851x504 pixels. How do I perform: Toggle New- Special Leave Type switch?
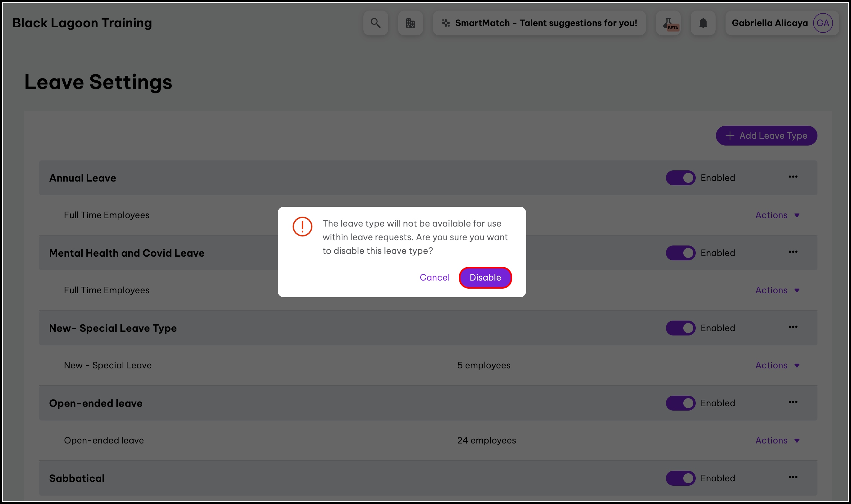point(680,328)
